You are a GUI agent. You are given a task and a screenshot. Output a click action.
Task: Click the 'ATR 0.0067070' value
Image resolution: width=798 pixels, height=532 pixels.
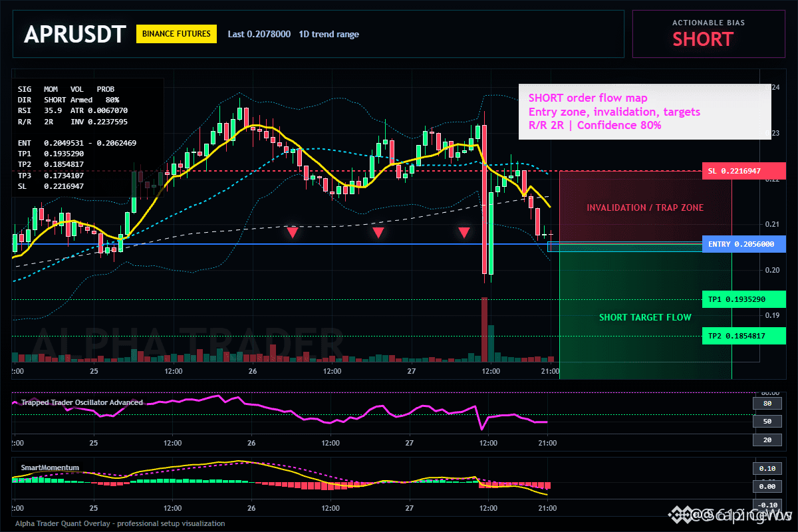pos(99,110)
